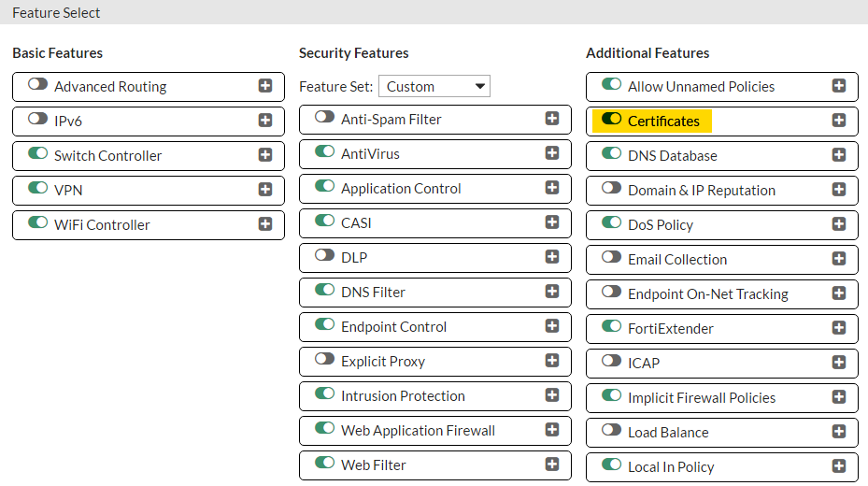Expand the Application Control entry
868x486 pixels.
(x=552, y=188)
